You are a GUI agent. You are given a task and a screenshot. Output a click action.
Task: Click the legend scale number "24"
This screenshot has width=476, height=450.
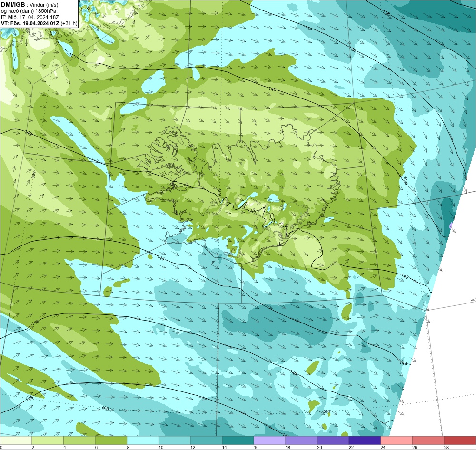click(x=383, y=447)
